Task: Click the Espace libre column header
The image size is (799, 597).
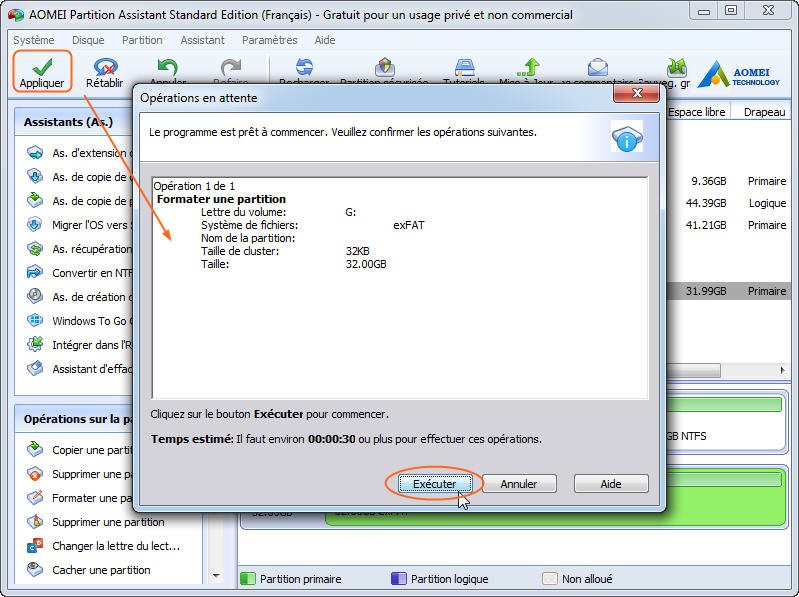Action: [x=698, y=112]
